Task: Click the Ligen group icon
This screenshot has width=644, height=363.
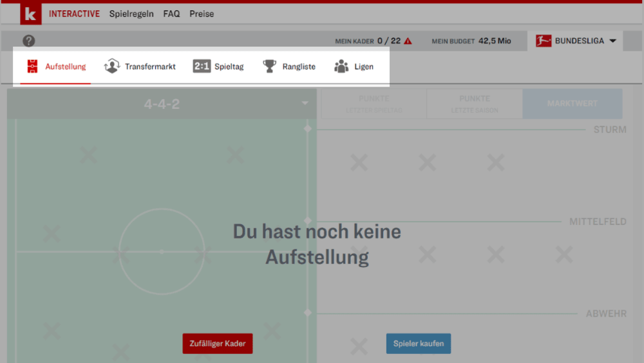Action: tap(341, 66)
